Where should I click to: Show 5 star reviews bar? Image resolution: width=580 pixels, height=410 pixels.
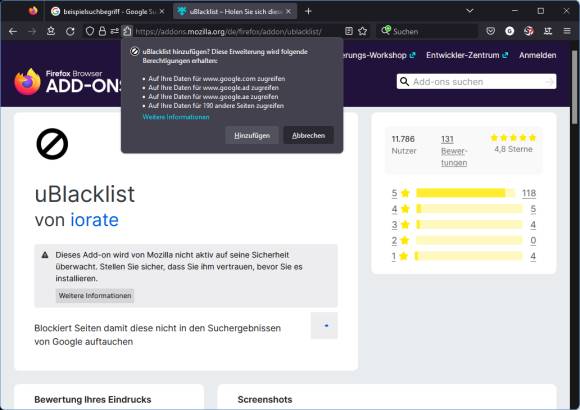465,193
